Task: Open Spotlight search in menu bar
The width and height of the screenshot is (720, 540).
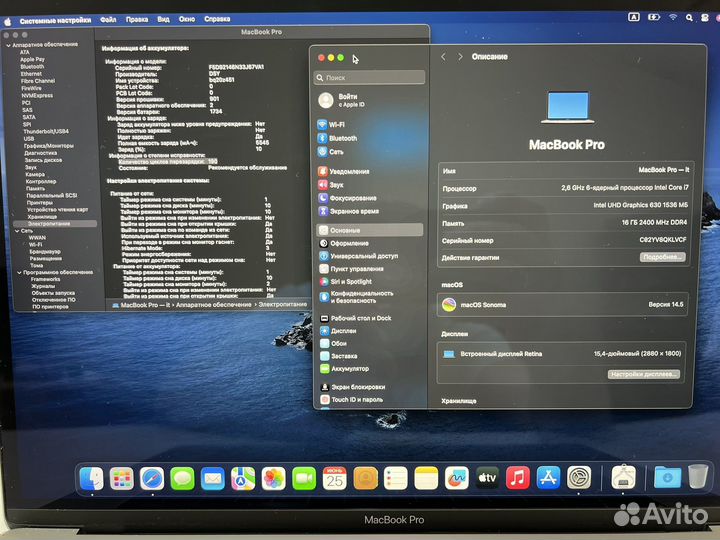Action: click(689, 17)
